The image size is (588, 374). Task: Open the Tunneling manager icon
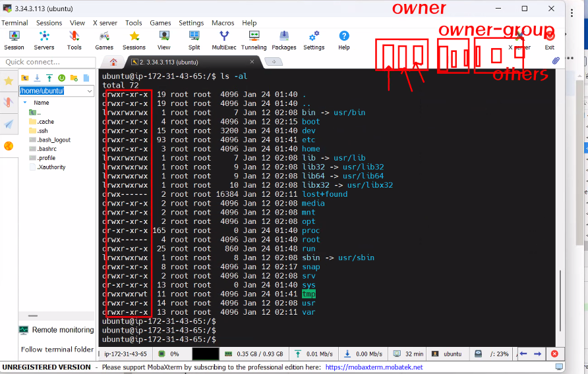tap(254, 40)
